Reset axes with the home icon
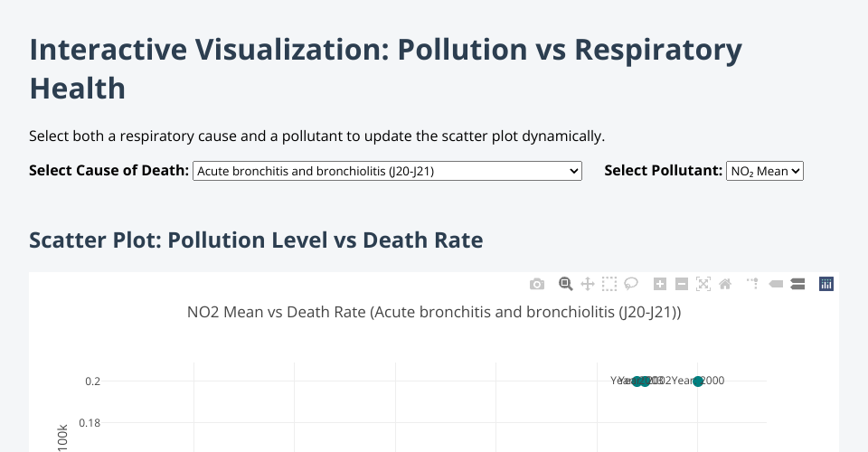The width and height of the screenshot is (868, 452). pyautogui.click(x=725, y=284)
